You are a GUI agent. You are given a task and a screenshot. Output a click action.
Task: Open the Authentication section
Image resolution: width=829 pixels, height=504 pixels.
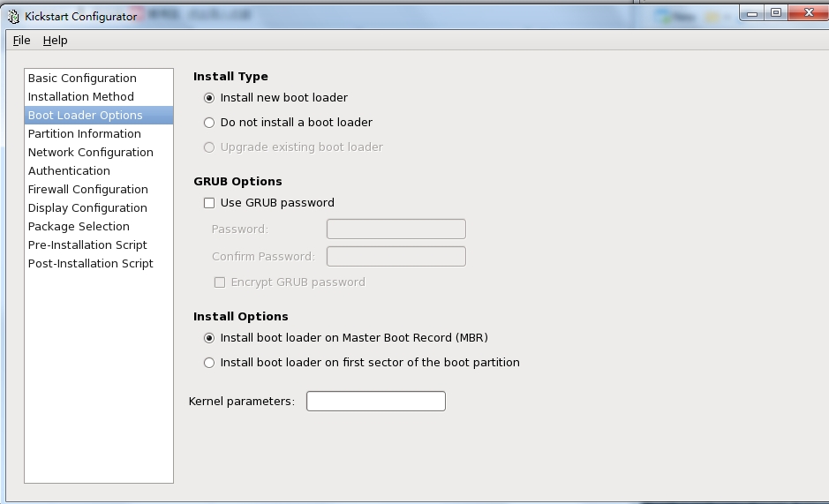(99, 171)
